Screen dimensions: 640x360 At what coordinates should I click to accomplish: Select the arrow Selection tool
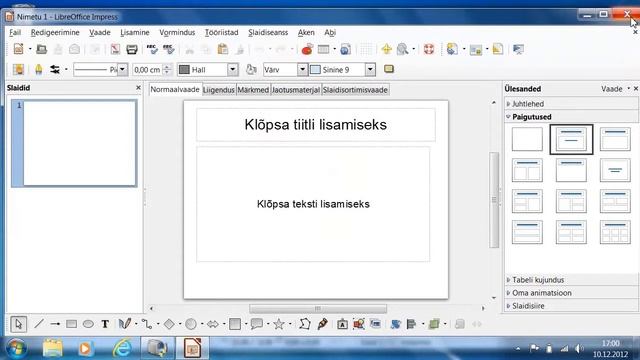(18, 324)
